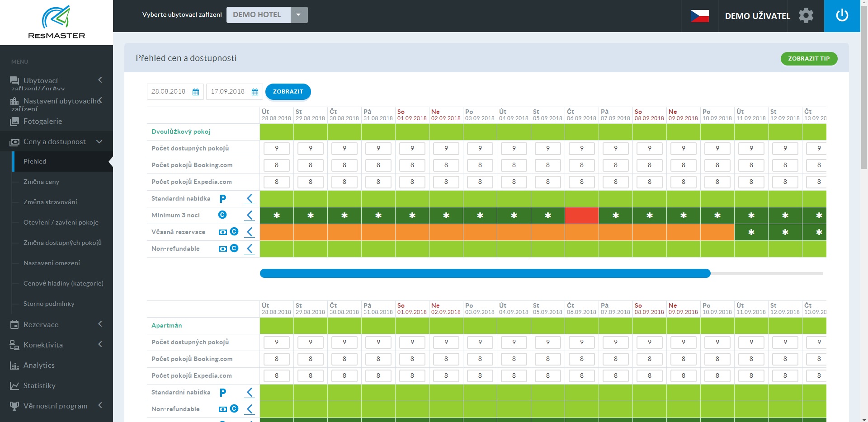The image size is (868, 422).
Task: Toggle the banknote icon on Včasná rezervace row
Action: click(x=222, y=232)
